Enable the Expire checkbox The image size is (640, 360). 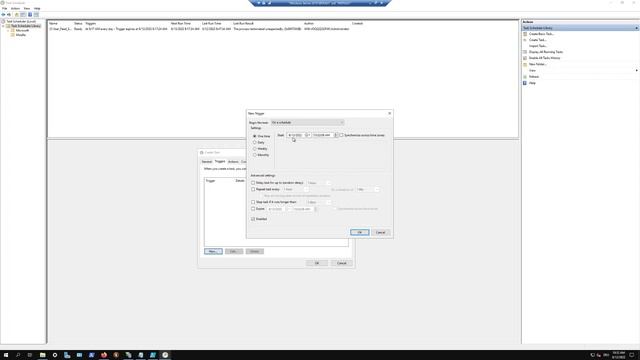point(253,209)
